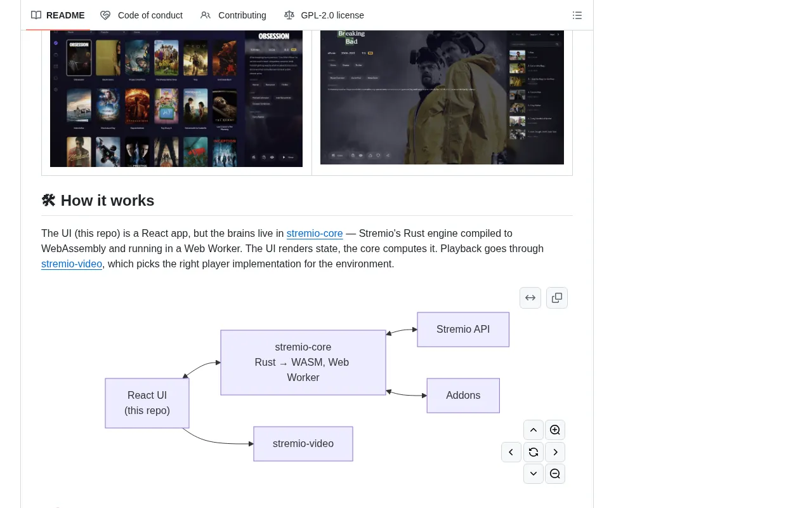Zoom in on the diagram
The width and height of the screenshot is (812, 508).
(x=555, y=430)
